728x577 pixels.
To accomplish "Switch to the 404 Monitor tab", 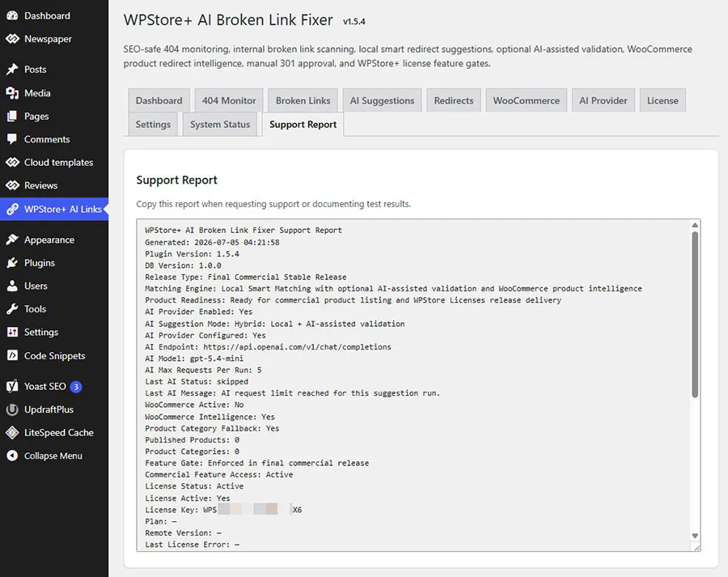I will [229, 100].
